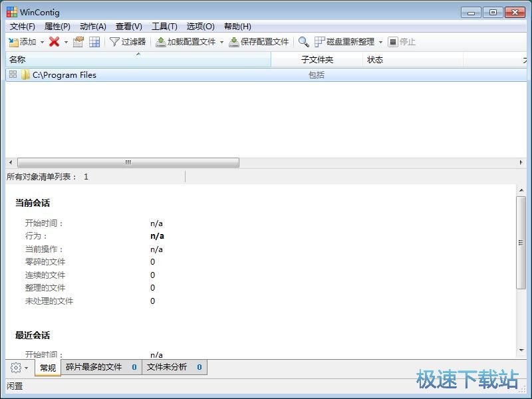Click the WinContig app icon in title bar

pos(12,12)
